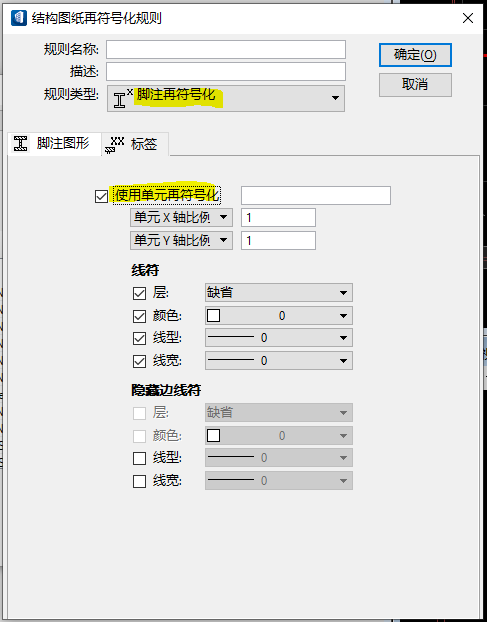Click the 取消 button
This screenshot has width=487, height=622.
coord(415,84)
